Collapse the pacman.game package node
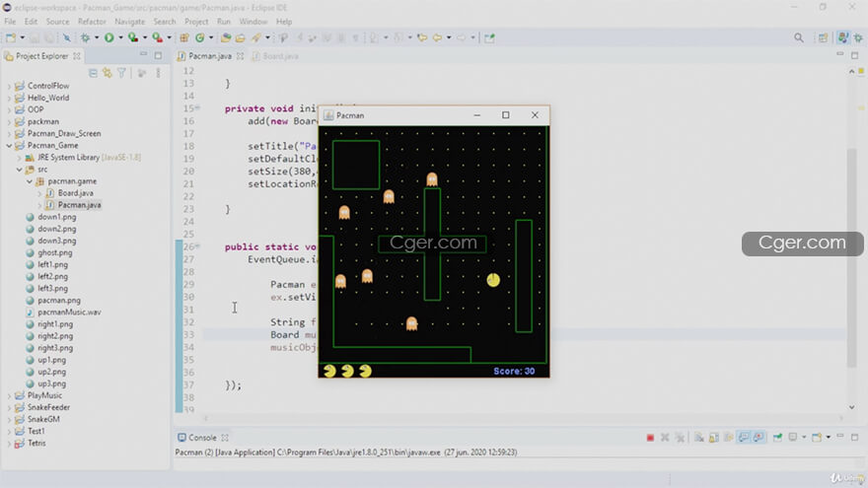 [x=30, y=181]
